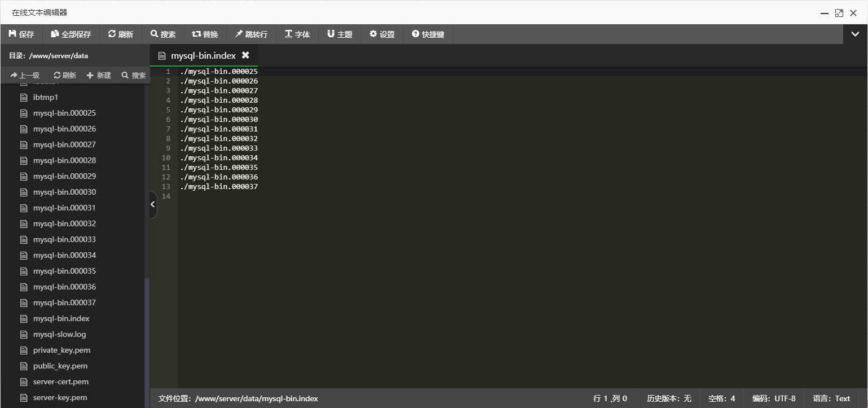Screen dimensions: 868x408
Task: Click the Save (保存) toolbar button
Action: pos(21,34)
